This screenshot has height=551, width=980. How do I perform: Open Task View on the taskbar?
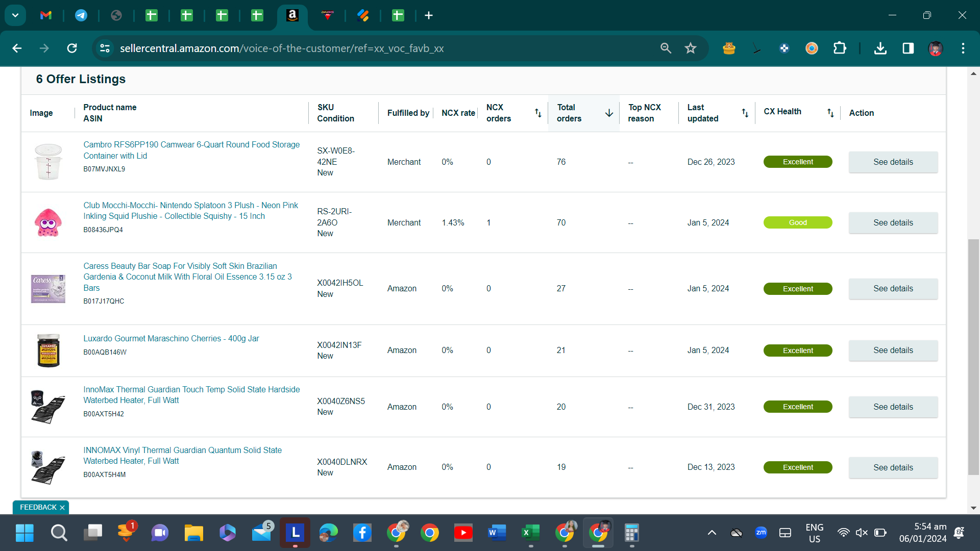tap(92, 533)
